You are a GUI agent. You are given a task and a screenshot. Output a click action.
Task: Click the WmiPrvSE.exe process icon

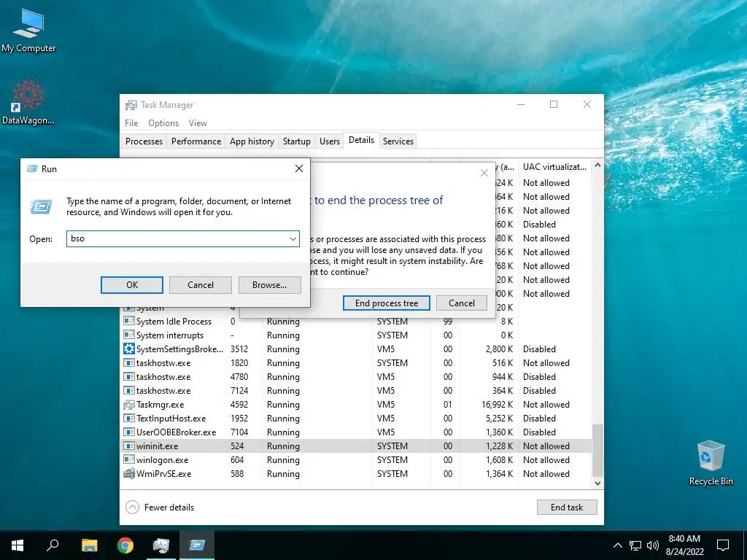pyautogui.click(x=128, y=474)
